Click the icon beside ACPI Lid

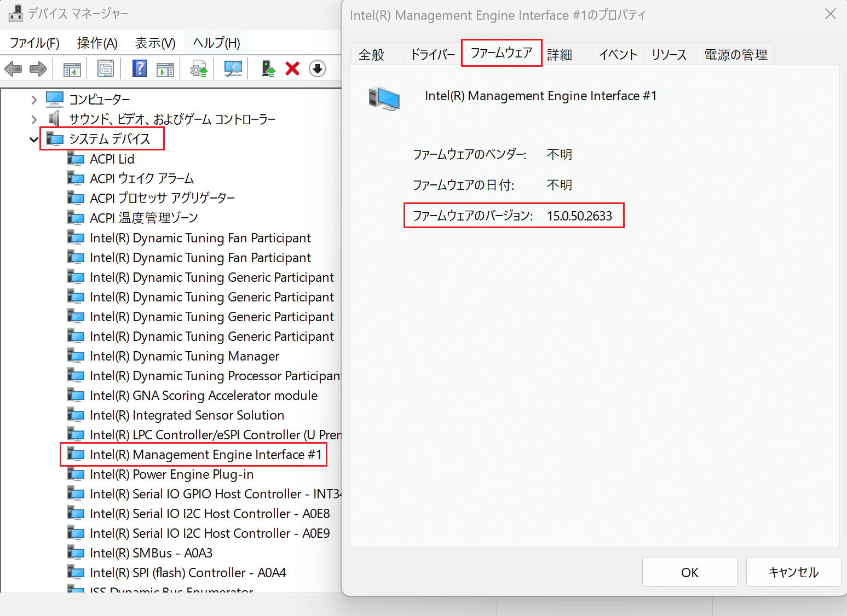click(x=76, y=159)
